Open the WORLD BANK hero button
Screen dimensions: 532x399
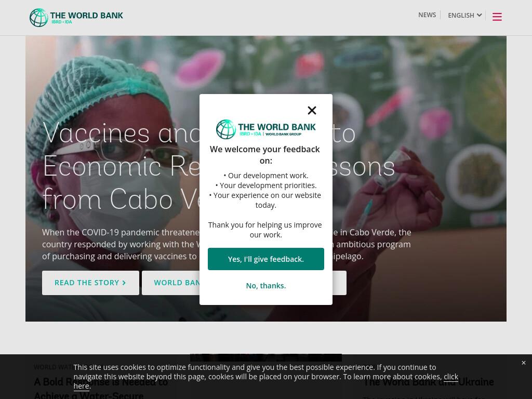pyautogui.click(x=170, y=283)
